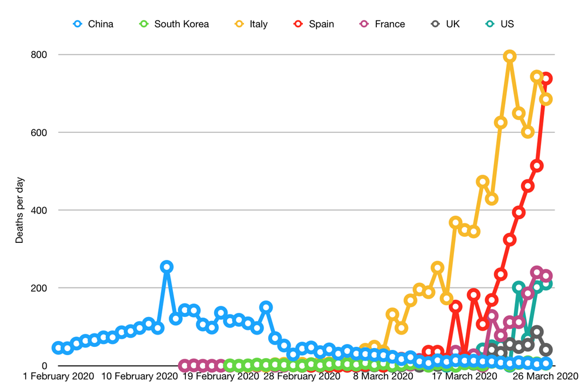Click the red Spain legend marker

point(298,24)
